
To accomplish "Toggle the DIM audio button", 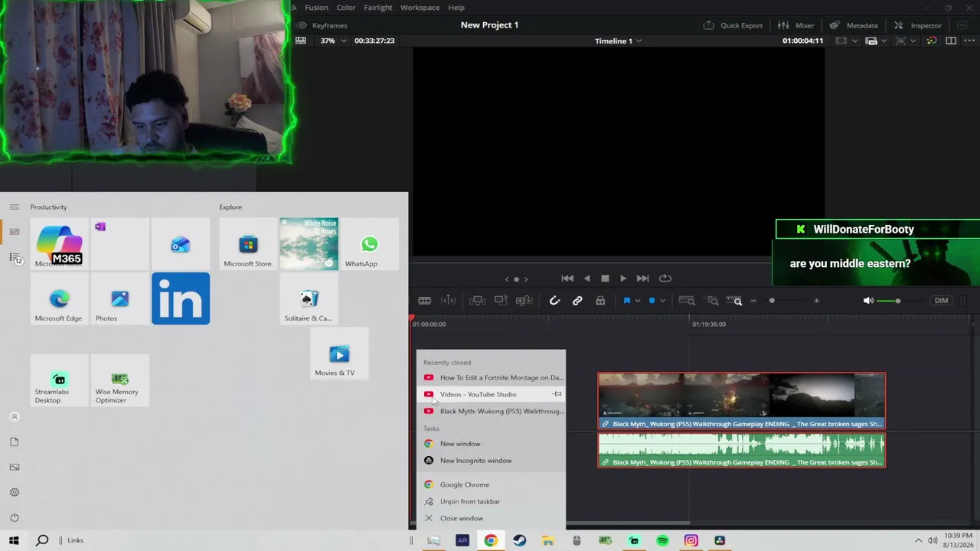I will click(941, 301).
